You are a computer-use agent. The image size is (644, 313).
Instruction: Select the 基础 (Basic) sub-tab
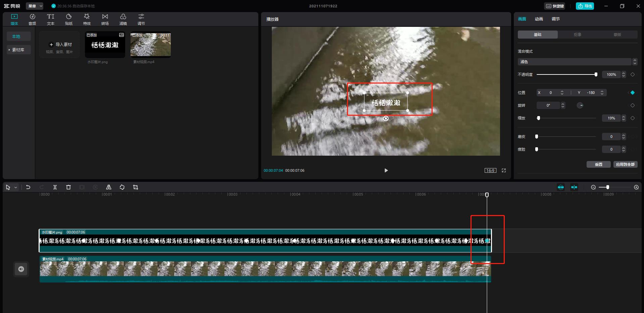(x=538, y=35)
